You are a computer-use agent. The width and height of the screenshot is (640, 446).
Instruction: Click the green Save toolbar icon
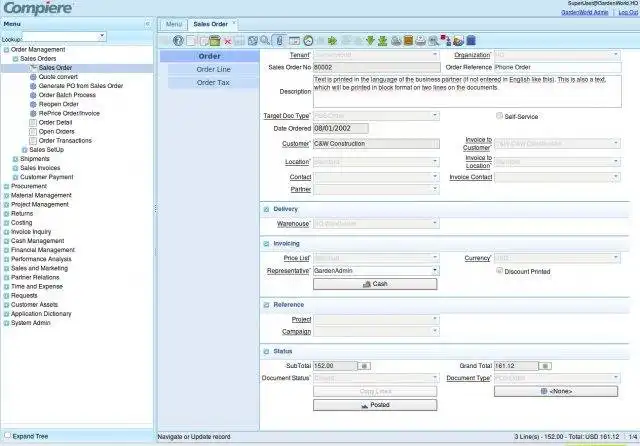pyautogui.click(x=215, y=40)
